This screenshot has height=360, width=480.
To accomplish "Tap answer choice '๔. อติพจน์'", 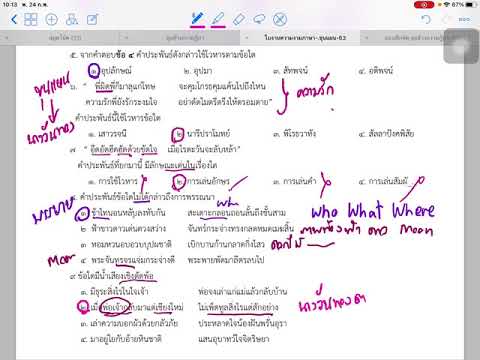I will click(x=376, y=71).
